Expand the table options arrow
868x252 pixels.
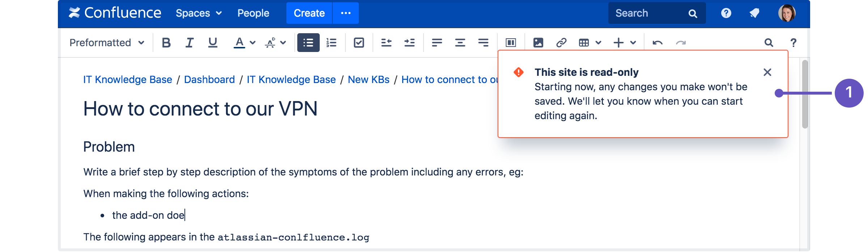(x=599, y=43)
